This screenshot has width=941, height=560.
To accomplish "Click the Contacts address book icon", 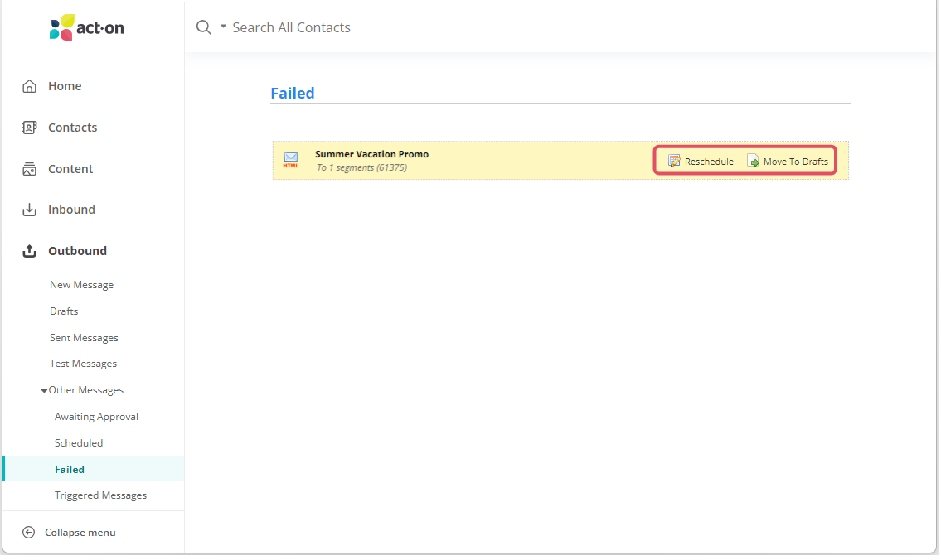I will coord(29,128).
